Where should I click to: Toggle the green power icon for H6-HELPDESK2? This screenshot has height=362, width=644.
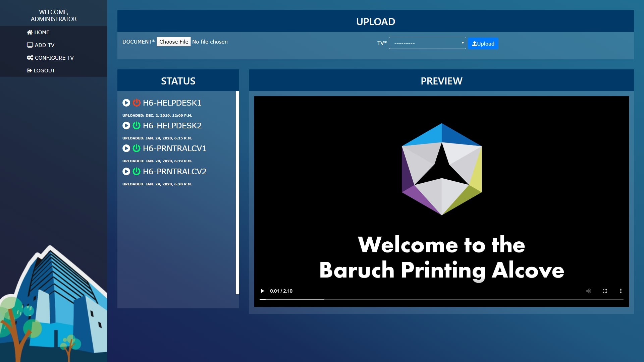click(137, 125)
